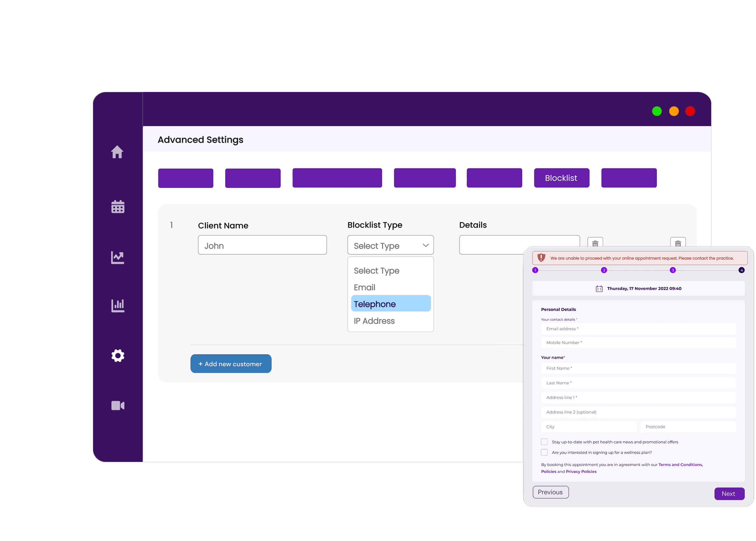Click calendar icon beside Thursday appointment date
Screen dimensions: 756x541
tap(599, 289)
